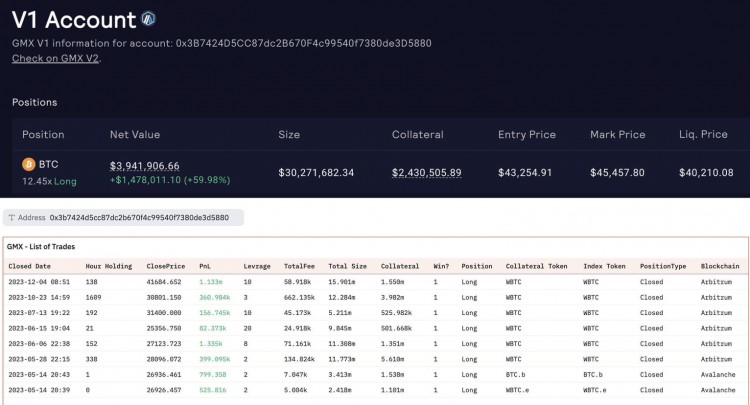Click the total fee 662.135k cell

[299, 297]
